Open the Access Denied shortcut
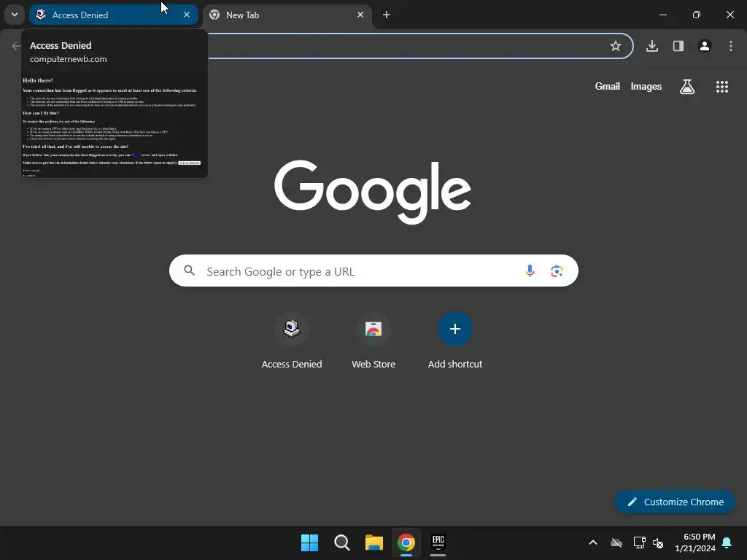 pyautogui.click(x=292, y=341)
